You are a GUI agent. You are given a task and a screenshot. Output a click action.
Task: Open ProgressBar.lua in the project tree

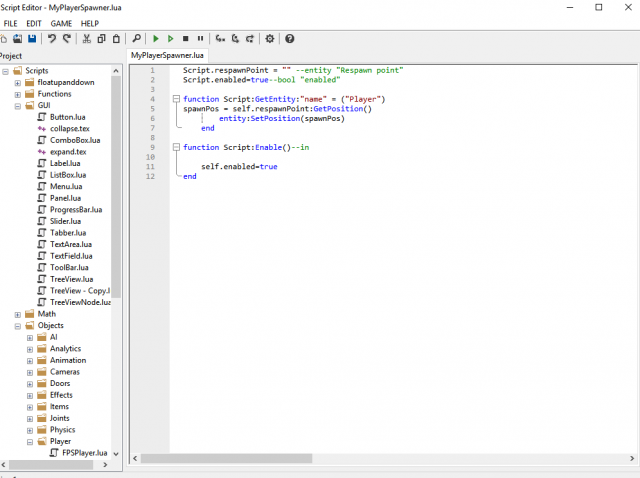[74, 209]
